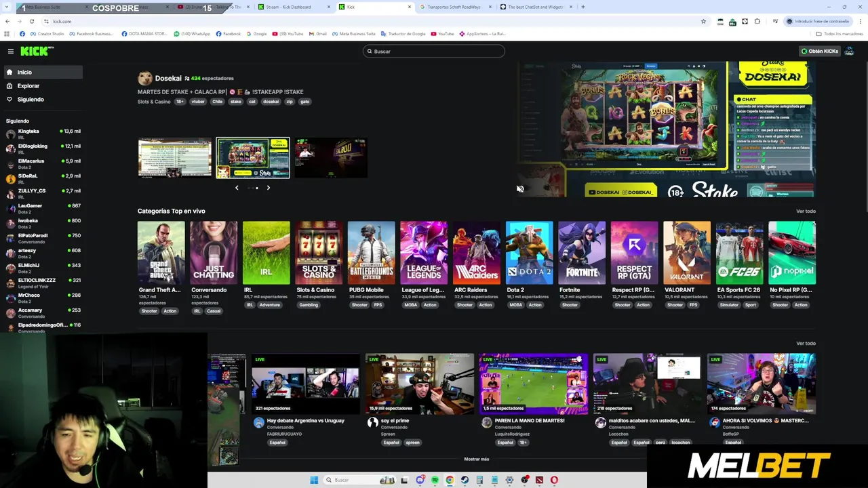Image resolution: width=868 pixels, height=488 pixels.
Task: Open the Fortnite category cover
Action: pos(582,253)
